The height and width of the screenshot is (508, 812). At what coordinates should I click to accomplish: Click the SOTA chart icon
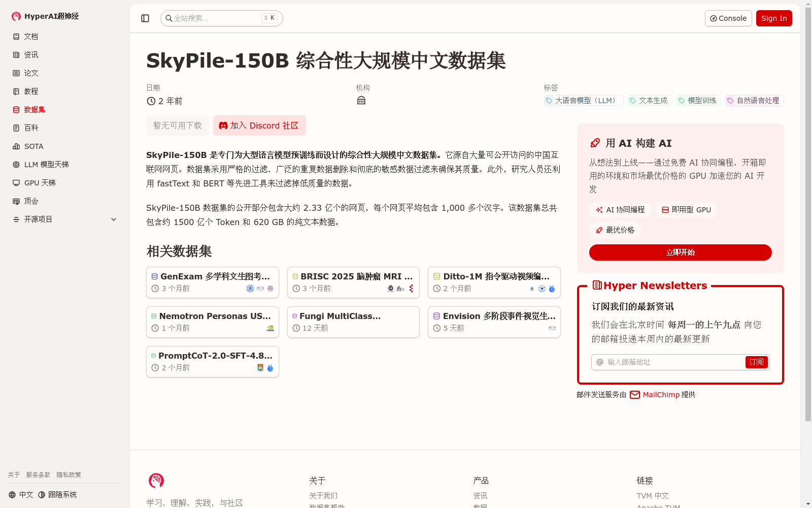click(x=16, y=146)
